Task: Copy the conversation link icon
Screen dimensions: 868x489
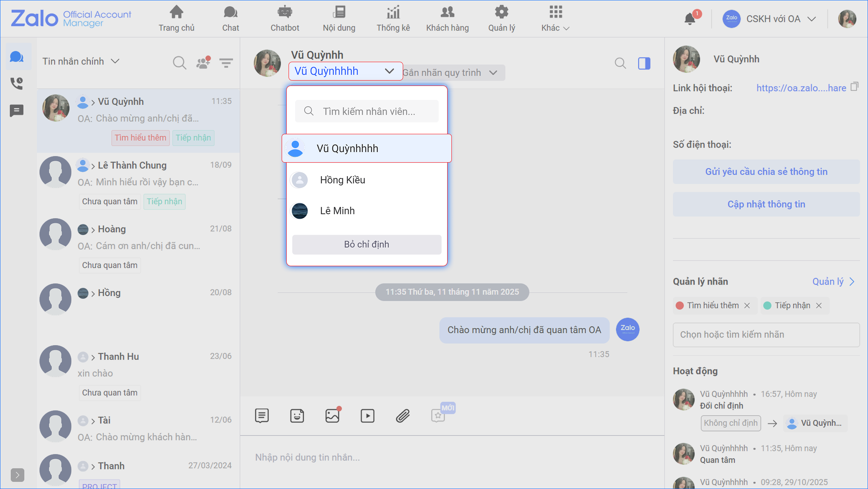Action: click(x=855, y=87)
